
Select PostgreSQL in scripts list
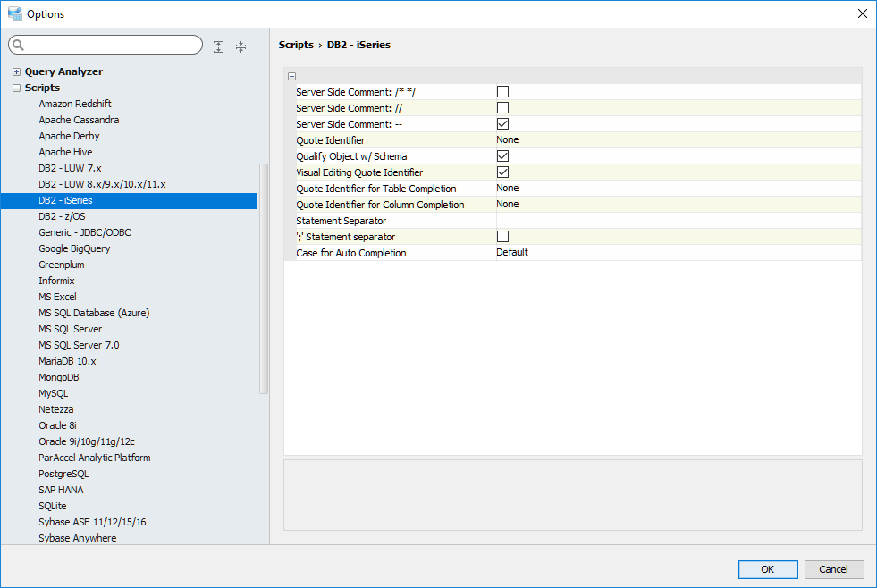tap(63, 474)
